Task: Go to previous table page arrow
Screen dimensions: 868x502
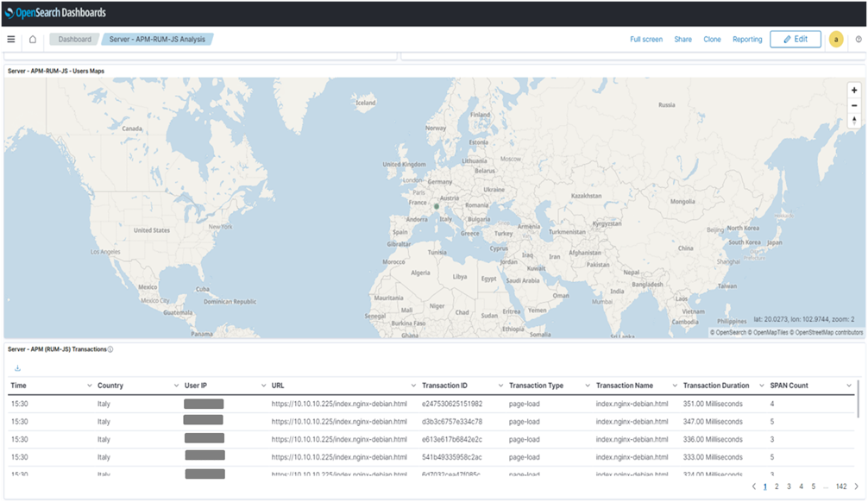Action: point(753,486)
